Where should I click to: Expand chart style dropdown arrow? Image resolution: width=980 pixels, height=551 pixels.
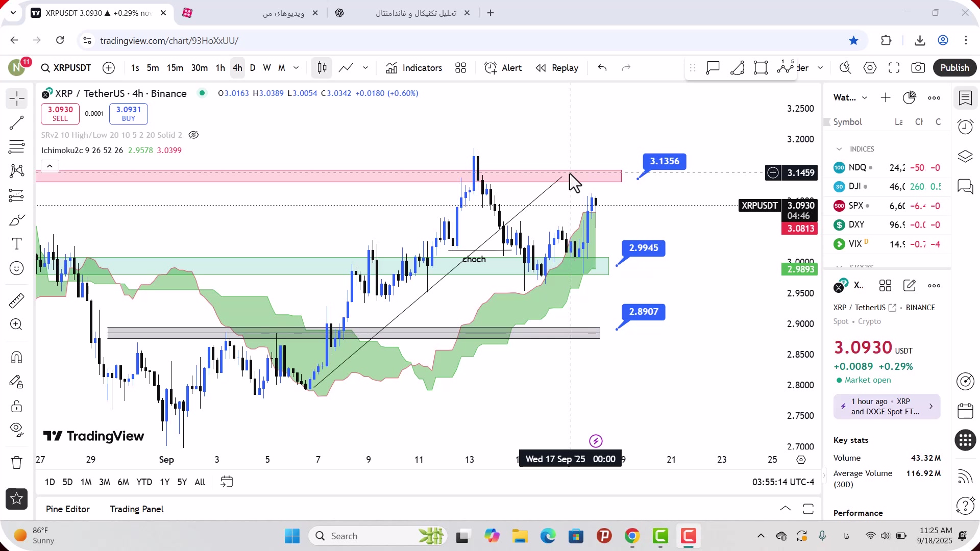coord(365,68)
